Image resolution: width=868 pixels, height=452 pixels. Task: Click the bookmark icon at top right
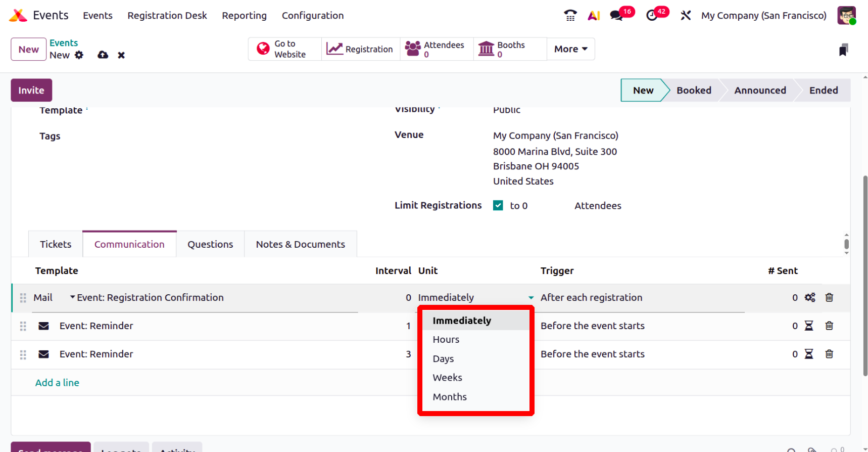pos(843,50)
